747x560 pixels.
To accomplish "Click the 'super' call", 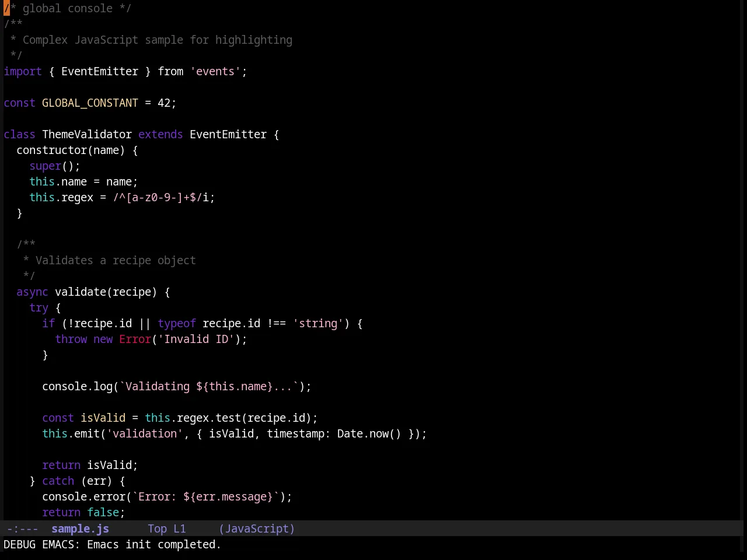I will 45,166.
